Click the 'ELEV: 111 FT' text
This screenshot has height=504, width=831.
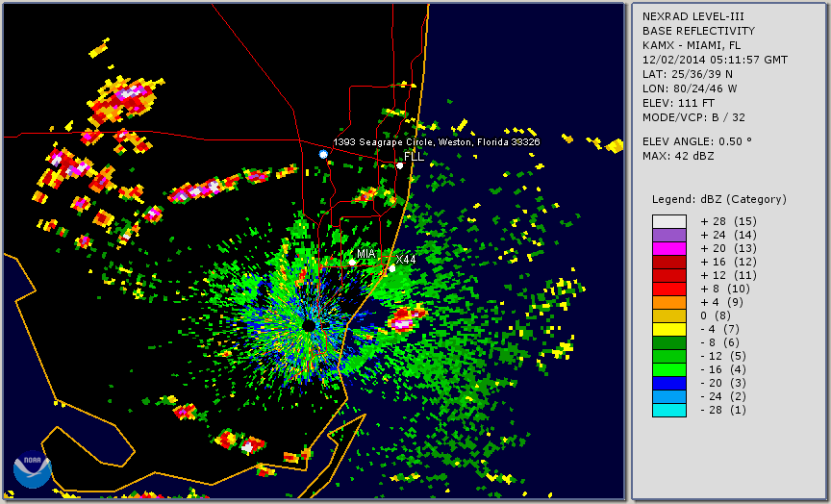678,103
